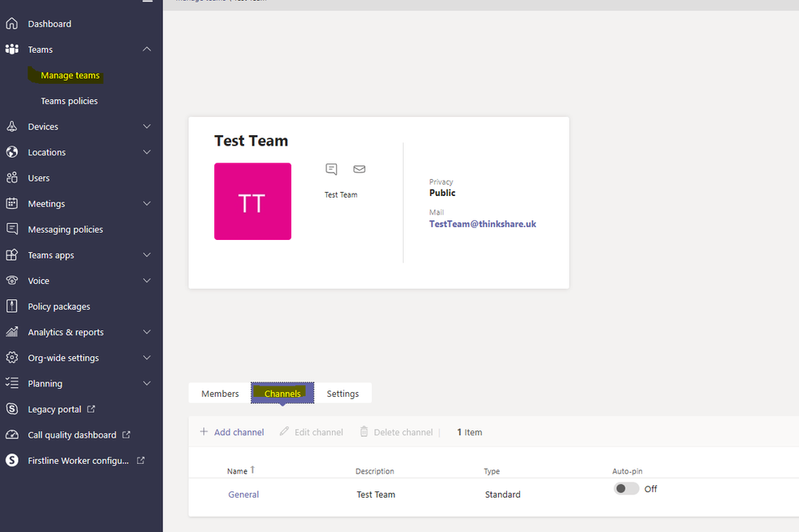Viewport: 799px width, 532px height.
Task: Click the Analytics & reports chart icon
Action: click(x=12, y=332)
